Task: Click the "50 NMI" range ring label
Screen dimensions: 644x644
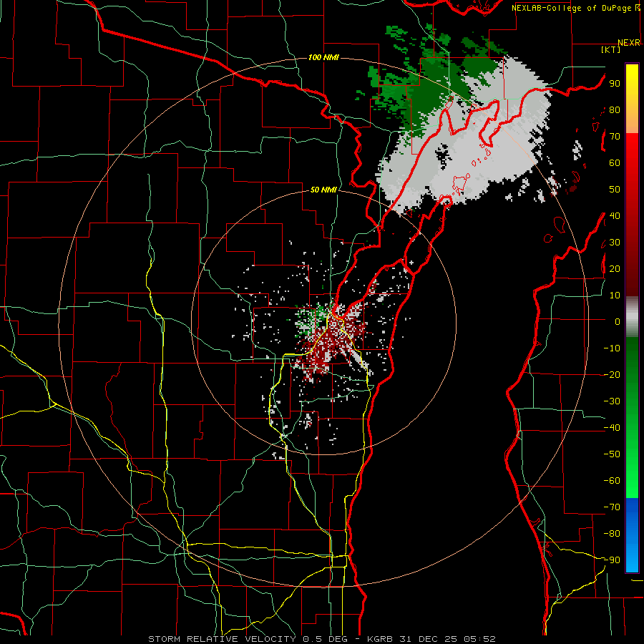Action: pos(323,190)
